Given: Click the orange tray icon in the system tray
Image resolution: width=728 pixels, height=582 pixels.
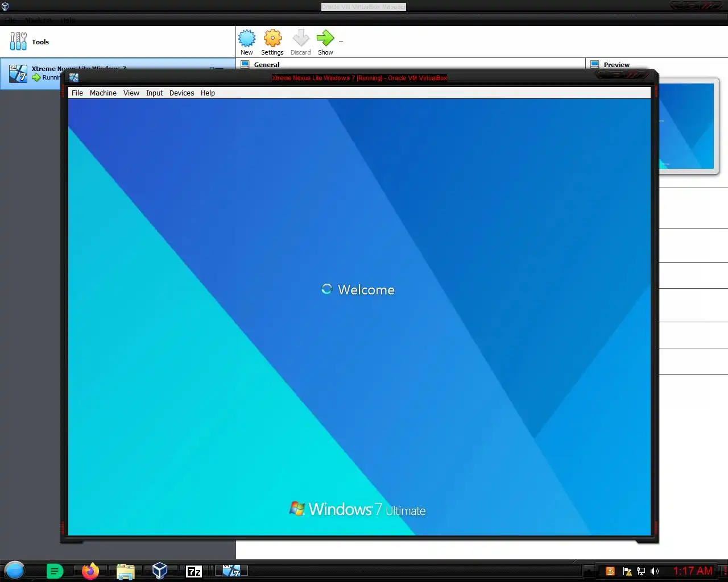Looking at the screenshot, I should pyautogui.click(x=610, y=571).
